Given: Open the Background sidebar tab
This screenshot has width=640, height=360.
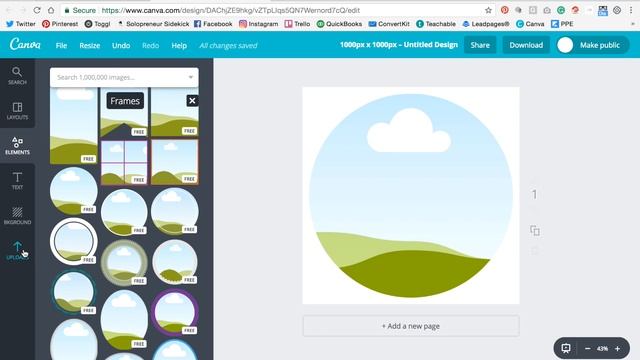Looking at the screenshot, I should coord(17,216).
